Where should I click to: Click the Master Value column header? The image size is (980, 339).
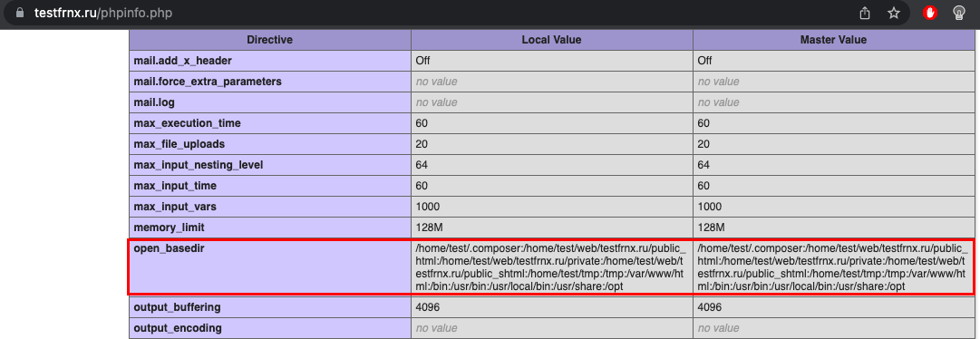pos(833,39)
